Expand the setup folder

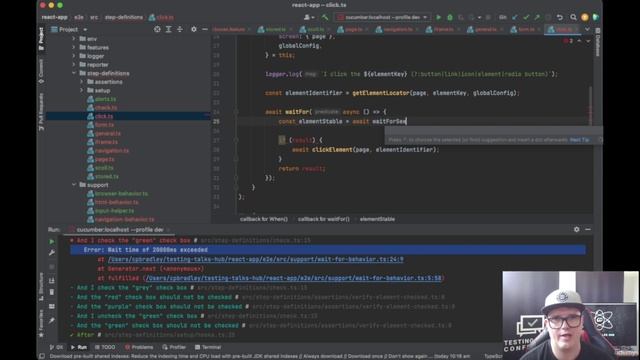tap(82, 90)
